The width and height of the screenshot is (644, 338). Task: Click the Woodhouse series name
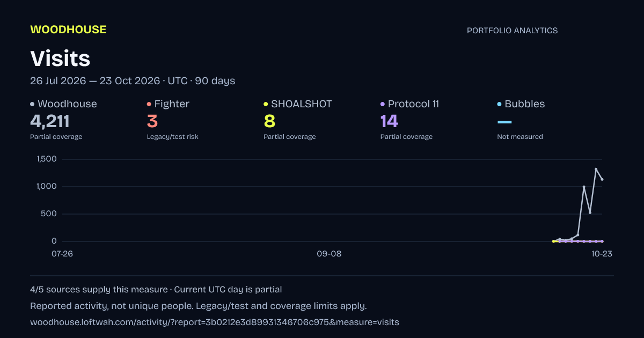tap(67, 104)
